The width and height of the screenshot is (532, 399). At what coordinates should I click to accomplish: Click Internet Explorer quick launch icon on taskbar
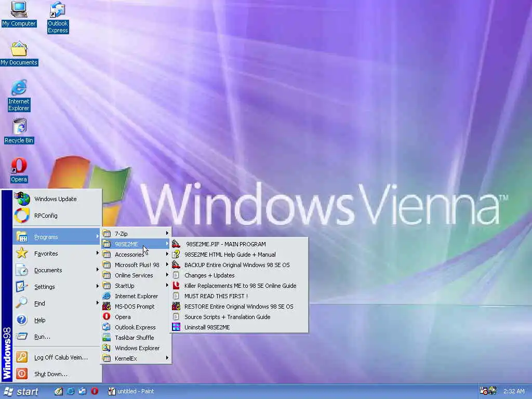click(71, 391)
